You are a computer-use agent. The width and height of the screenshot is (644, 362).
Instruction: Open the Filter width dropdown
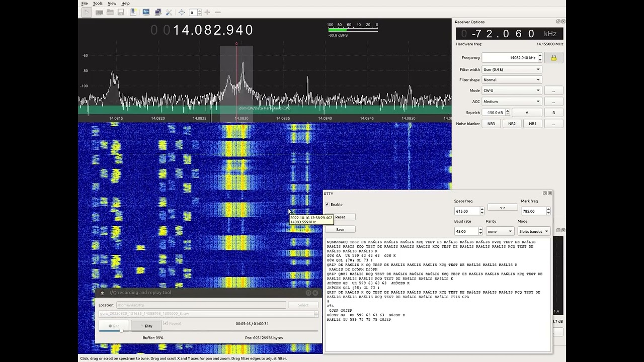point(511,69)
